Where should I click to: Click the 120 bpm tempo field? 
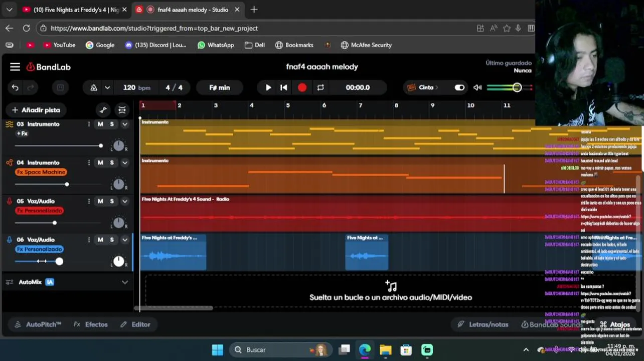click(x=136, y=87)
